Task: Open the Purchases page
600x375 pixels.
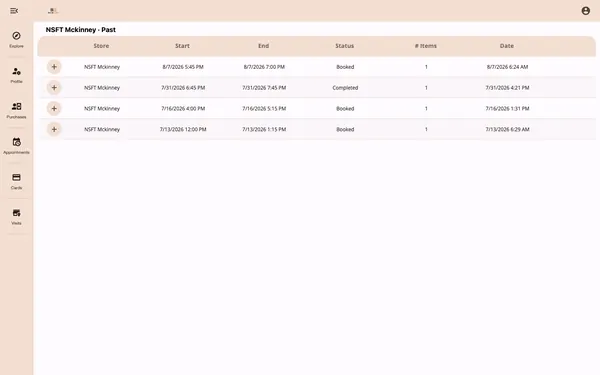Action: (x=16, y=110)
